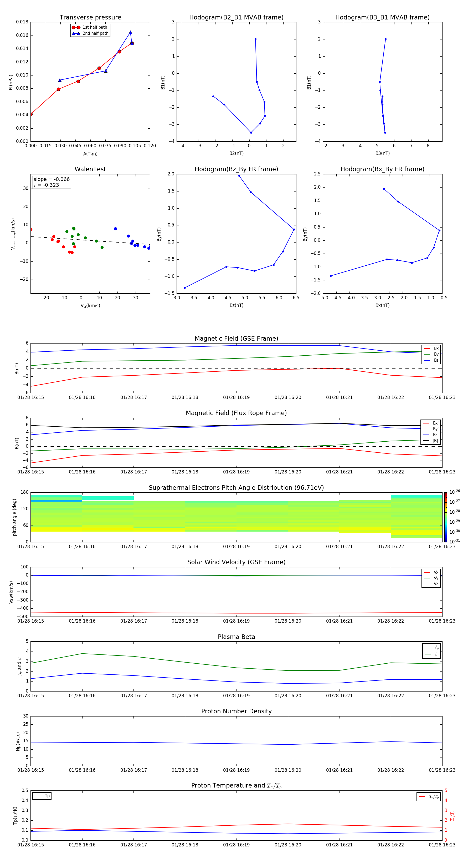
Task: Click the Vy legend entry
Action: click(431, 578)
